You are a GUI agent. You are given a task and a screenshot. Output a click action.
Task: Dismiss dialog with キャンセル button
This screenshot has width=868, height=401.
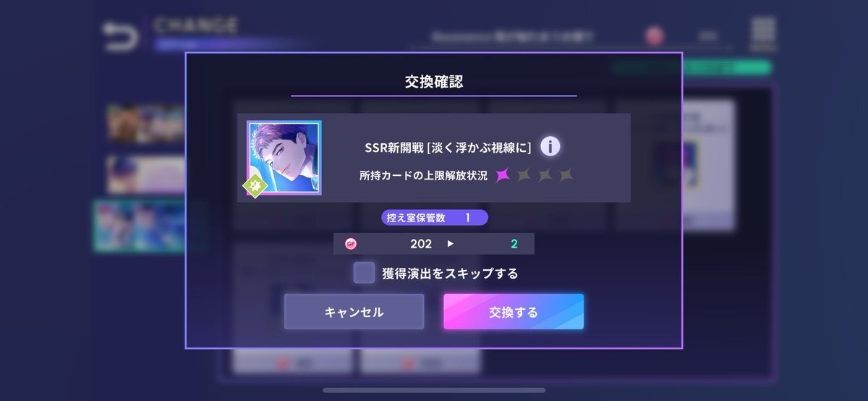354,312
